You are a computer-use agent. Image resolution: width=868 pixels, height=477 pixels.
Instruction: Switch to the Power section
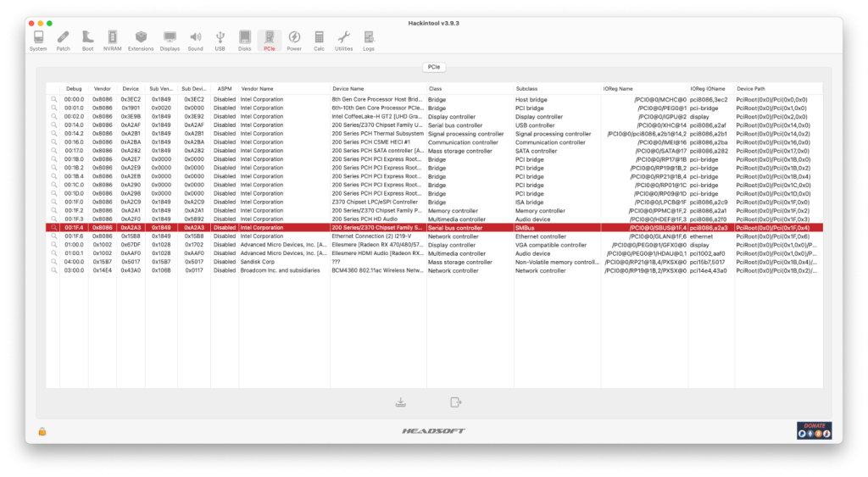(294, 40)
